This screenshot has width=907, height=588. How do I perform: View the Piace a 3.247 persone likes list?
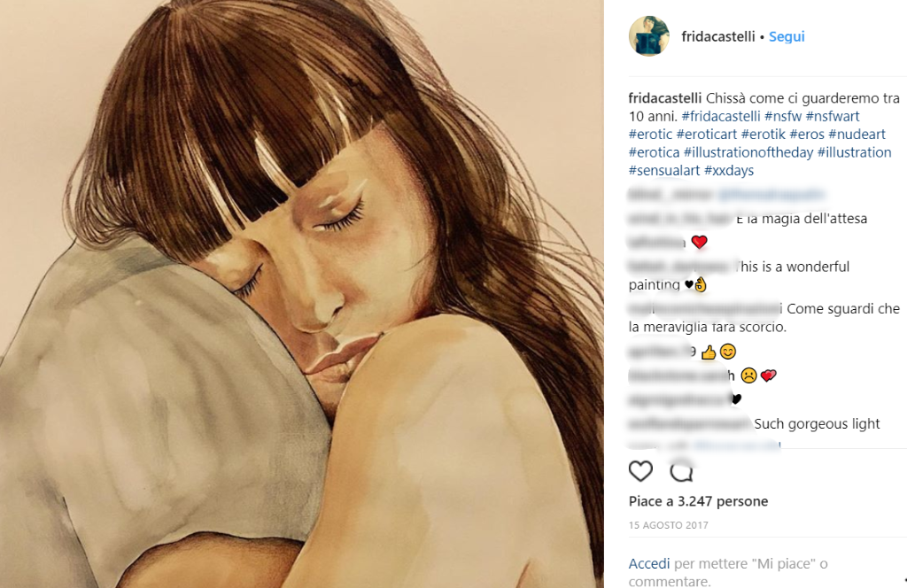[698, 501]
